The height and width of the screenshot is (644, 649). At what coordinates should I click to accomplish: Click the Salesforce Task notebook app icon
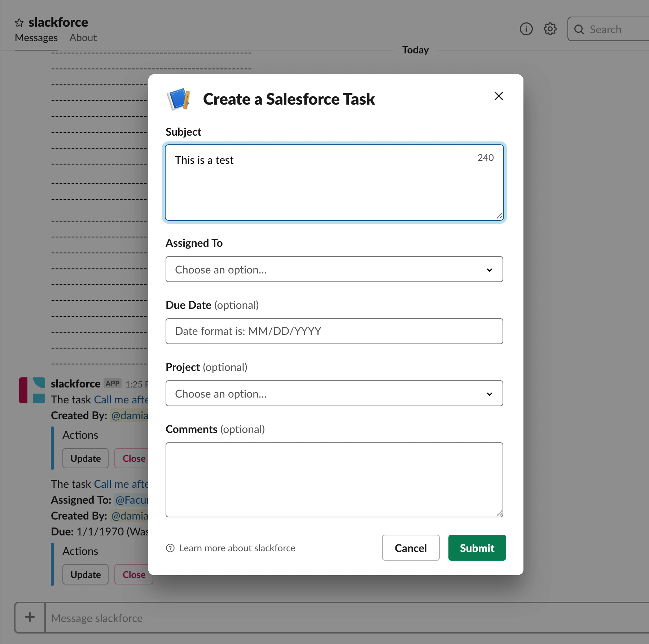click(178, 99)
